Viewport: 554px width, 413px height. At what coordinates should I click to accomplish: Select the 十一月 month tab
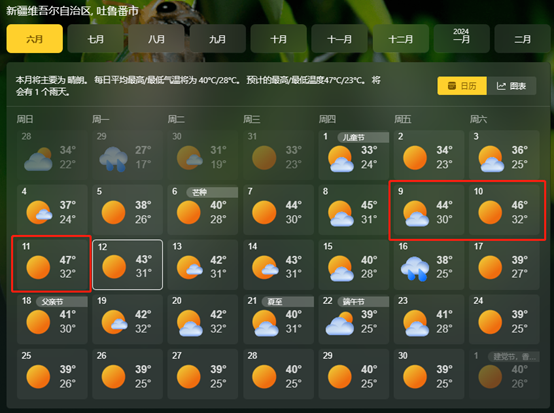click(x=340, y=39)
